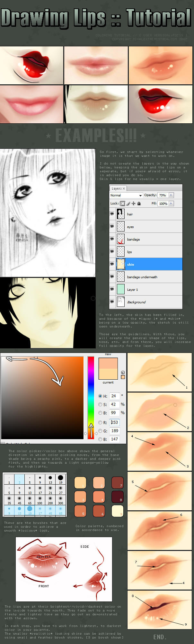
Task: Click the new color preview swatch
Action: 108,363
